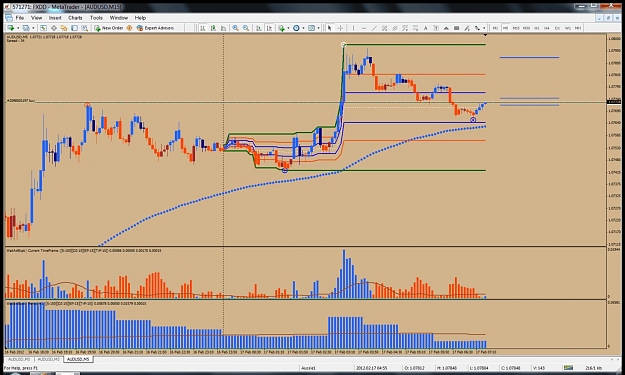Select the Cursor arrow tool
The width and height of the screenshot is (625, 375).
329,28
